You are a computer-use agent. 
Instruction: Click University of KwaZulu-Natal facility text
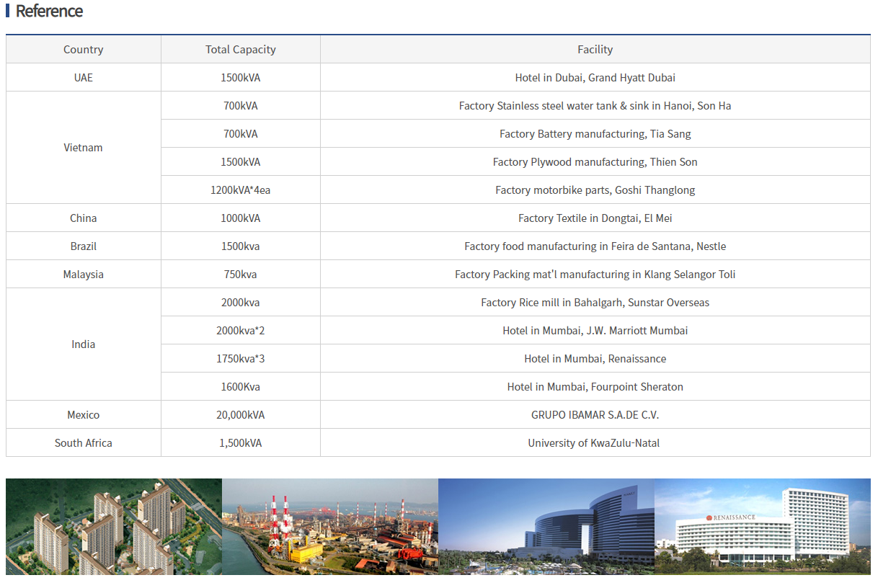click(594, 443)
